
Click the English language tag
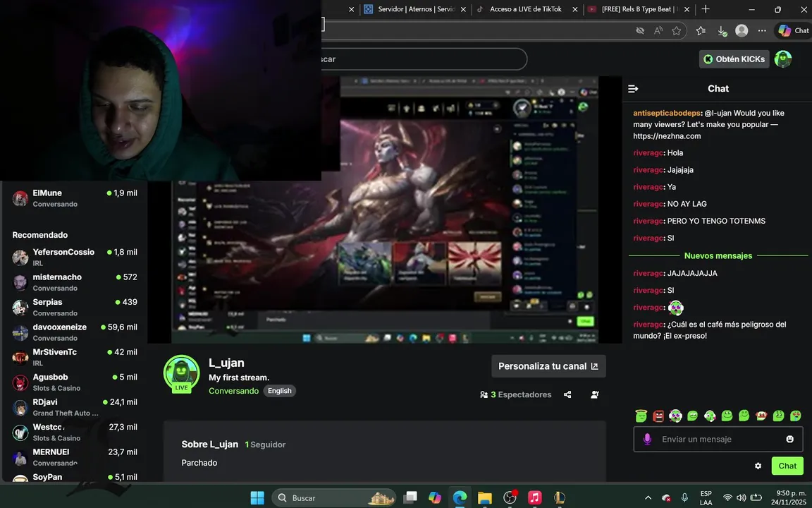pos(280,391)
